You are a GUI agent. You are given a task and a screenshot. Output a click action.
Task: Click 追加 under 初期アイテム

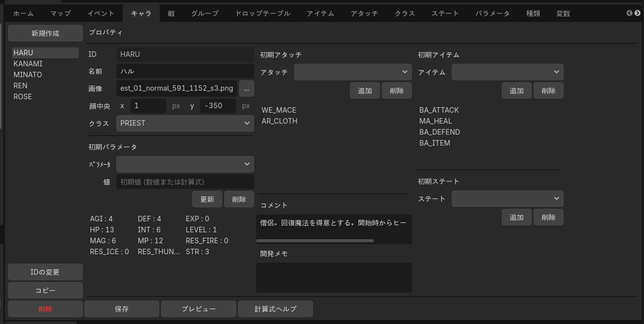coord(517,91)
